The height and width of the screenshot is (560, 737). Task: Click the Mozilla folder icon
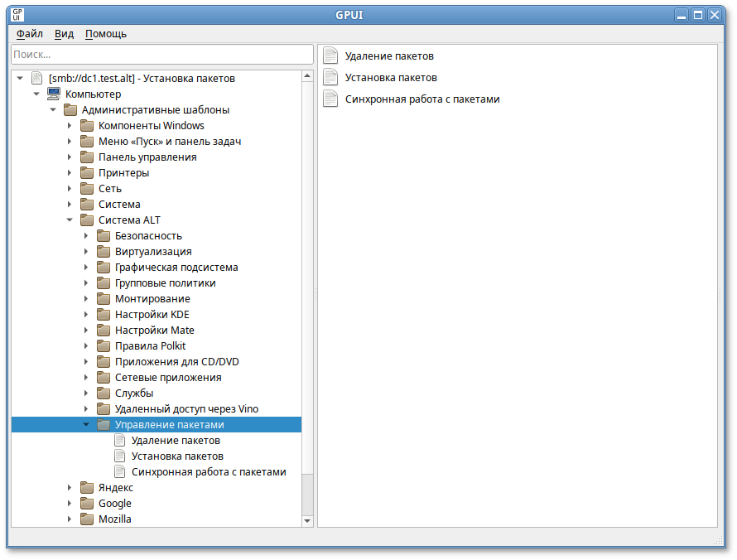tap(87, 519)
